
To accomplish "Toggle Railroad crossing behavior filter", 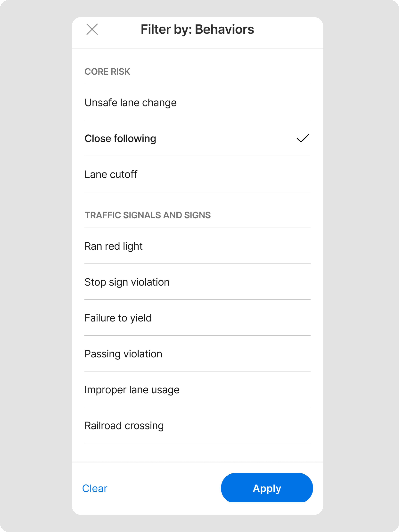I will point(124,426).
